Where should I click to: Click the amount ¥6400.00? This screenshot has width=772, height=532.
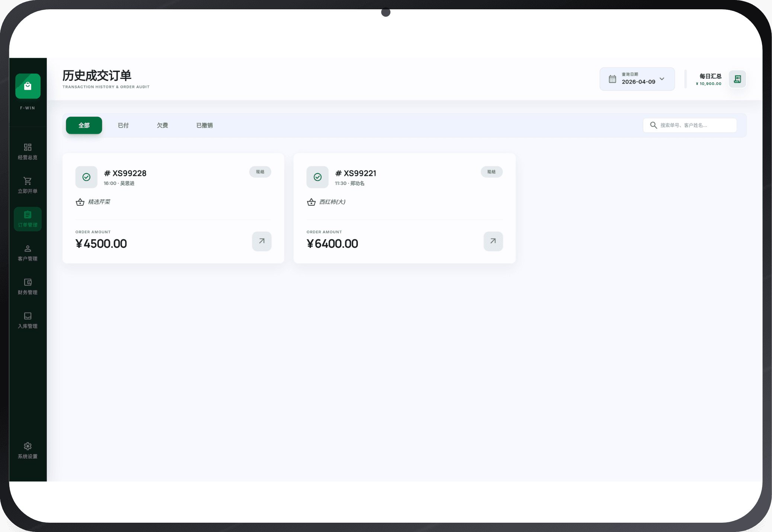[x=333, y=244]
